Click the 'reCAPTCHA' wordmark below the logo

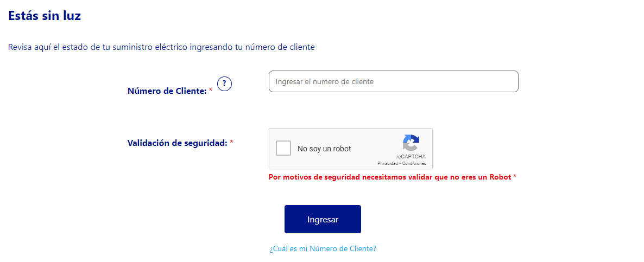click(x=411, y=157)
